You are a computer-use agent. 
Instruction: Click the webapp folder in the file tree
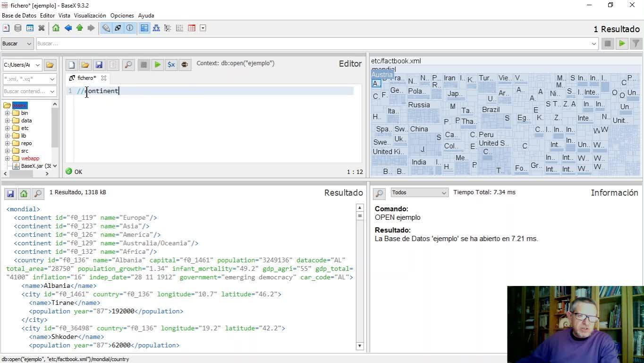(x=30, y=158)
